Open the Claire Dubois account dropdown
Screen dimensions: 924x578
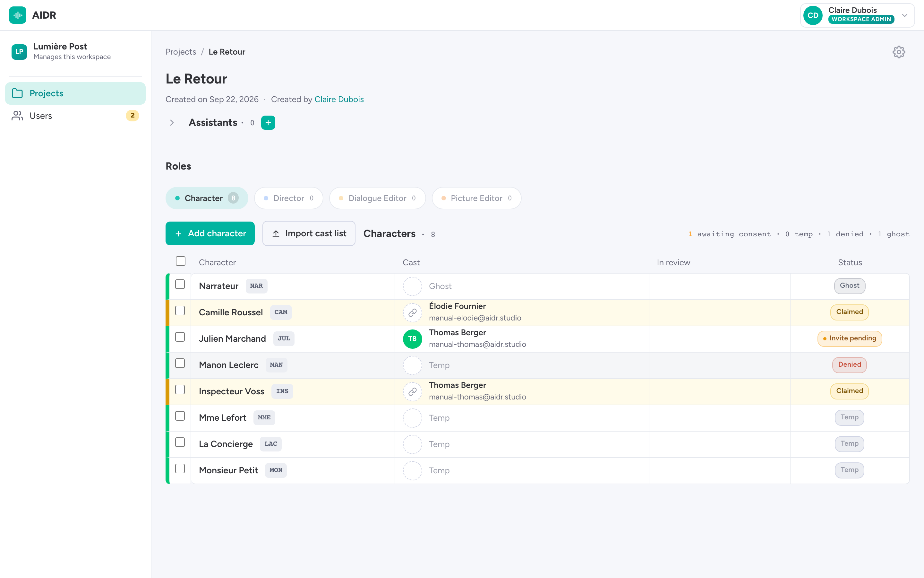[857, 15]
